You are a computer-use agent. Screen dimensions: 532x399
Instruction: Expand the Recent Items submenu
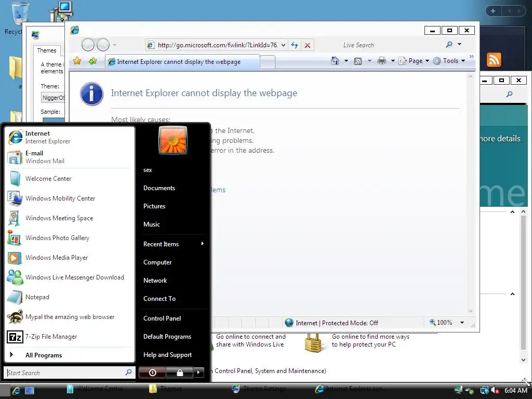[173, 244]
